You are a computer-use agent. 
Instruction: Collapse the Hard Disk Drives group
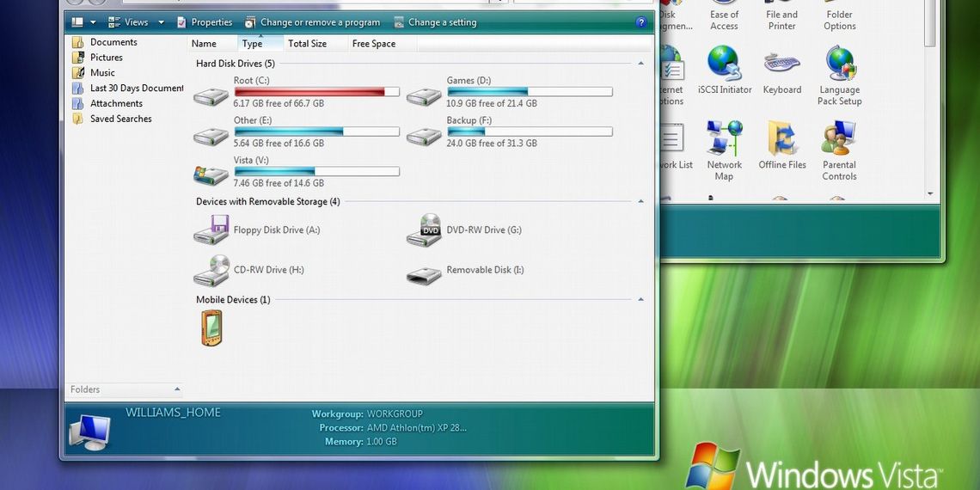point(640,63)
